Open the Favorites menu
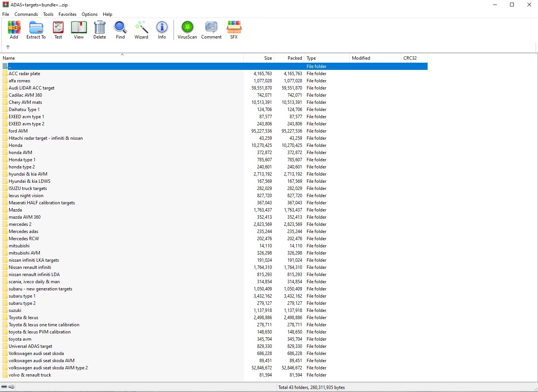538x392 pixels. pyautogui.click(x=67, y=14)
